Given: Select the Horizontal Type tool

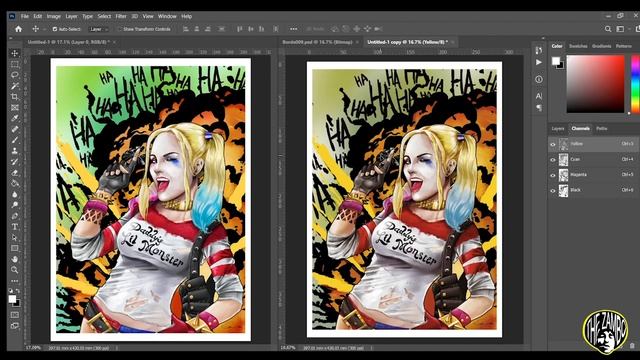Looking at the screenshot, I should click(15, 227).
